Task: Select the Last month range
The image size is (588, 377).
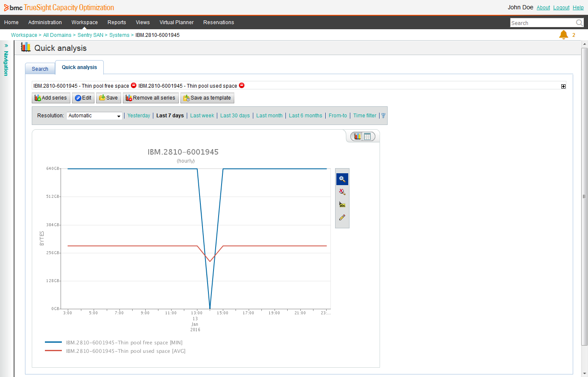Action: (269, 116)
